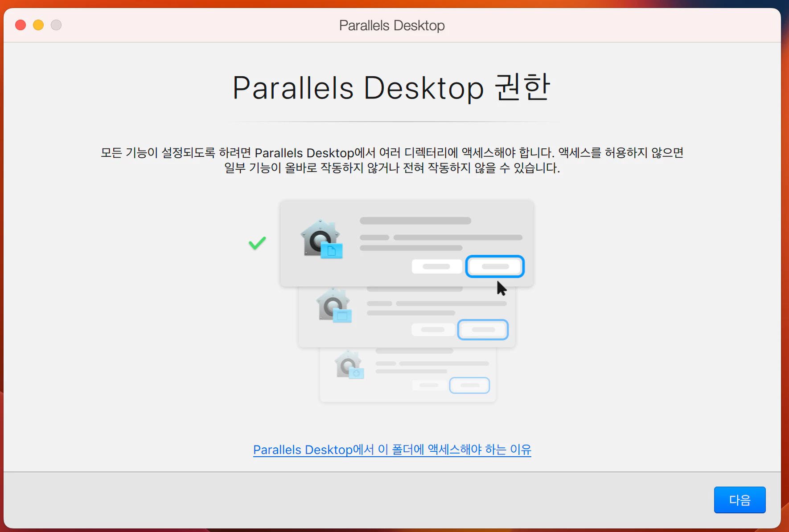Click the small button on the bottom card

click(469, 385)
